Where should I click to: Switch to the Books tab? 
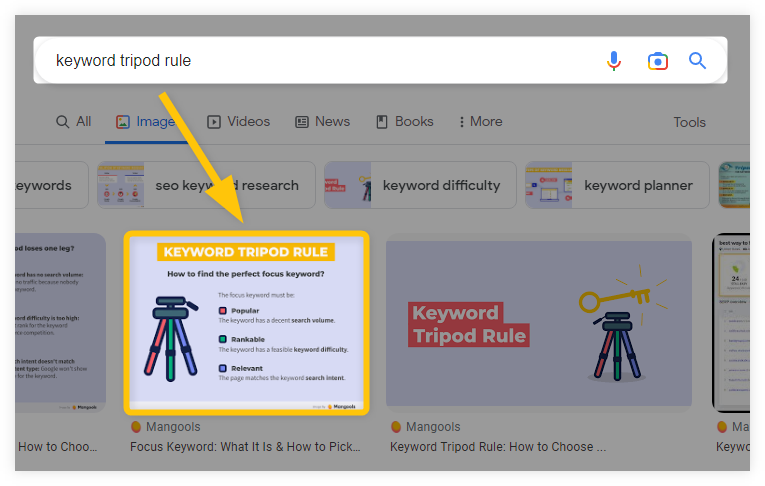[x=404, y=122]
